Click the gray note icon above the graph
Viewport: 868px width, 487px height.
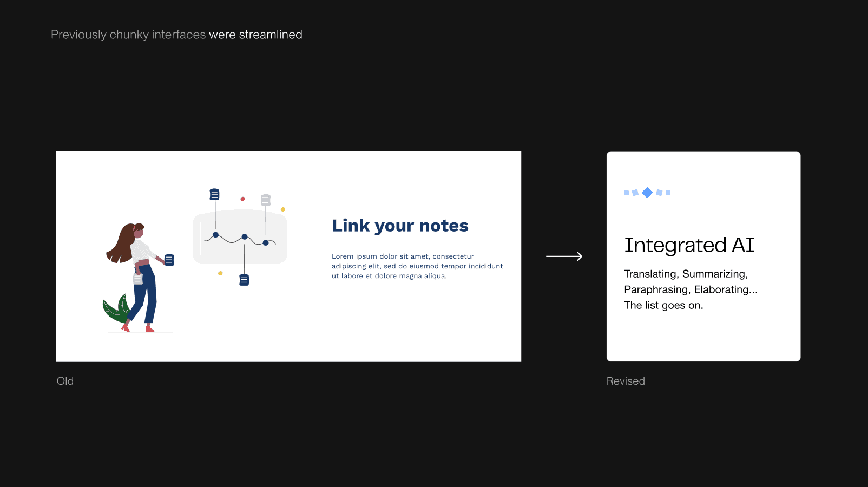(265, 200)
